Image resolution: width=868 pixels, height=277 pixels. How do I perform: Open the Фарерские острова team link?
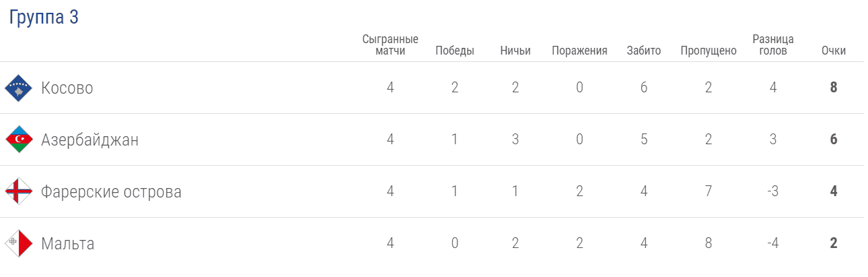point(111,192)
